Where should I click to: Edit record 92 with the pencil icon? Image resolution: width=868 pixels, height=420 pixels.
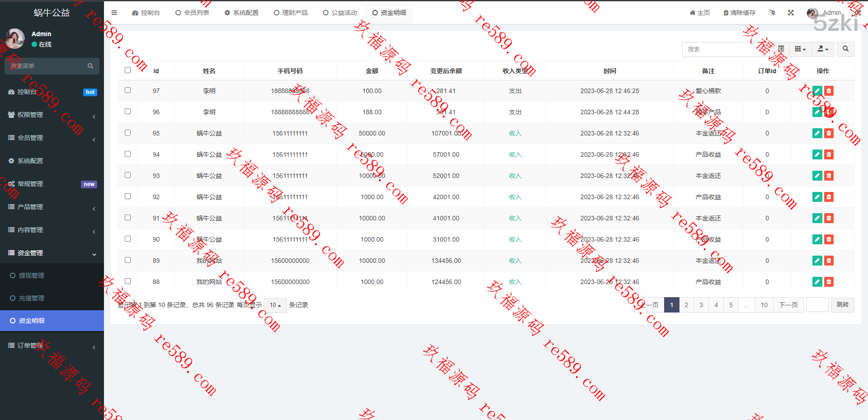[817, 197]
